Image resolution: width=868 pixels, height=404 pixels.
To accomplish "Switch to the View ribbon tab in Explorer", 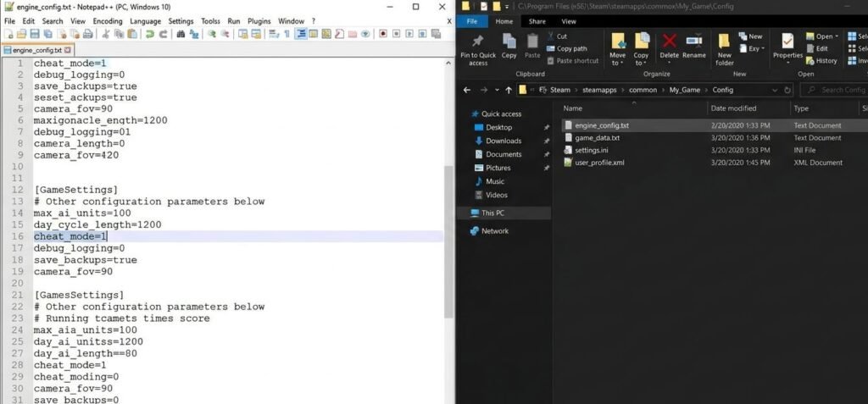I will (569, 21).
